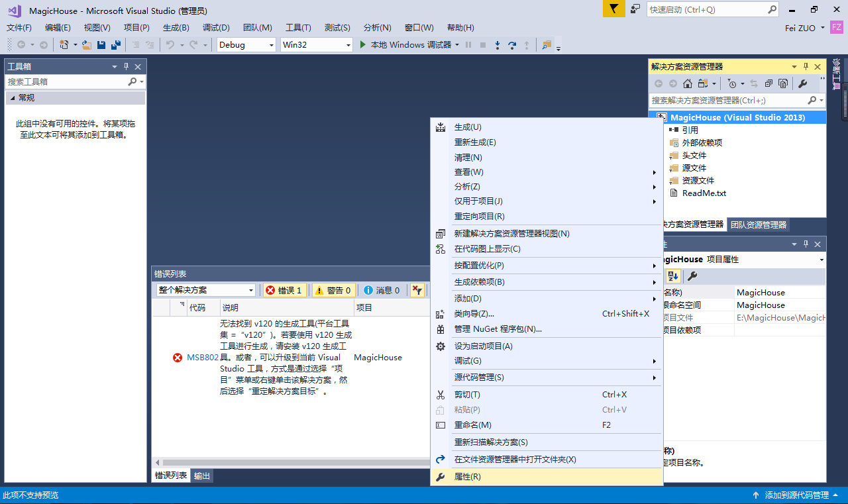The width and height of the screenshot is (848, 504).
Task: Choose 管理 NuGet 程序包(N) from context menu
Action: tap(547, 328)
